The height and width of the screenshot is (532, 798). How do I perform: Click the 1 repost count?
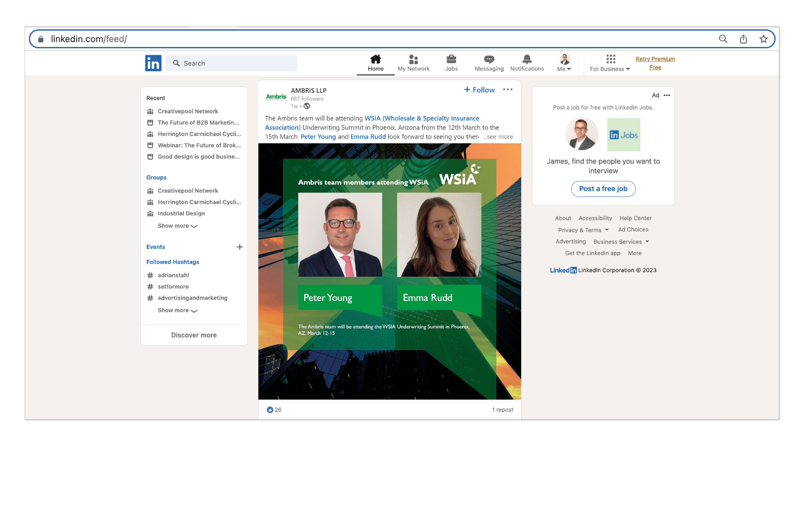(x=502, y=410)
